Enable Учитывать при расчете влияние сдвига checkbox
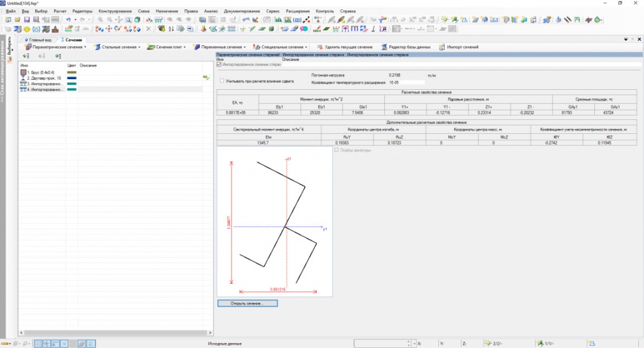Viewport: 644px width, 348px height. (222, 81)
